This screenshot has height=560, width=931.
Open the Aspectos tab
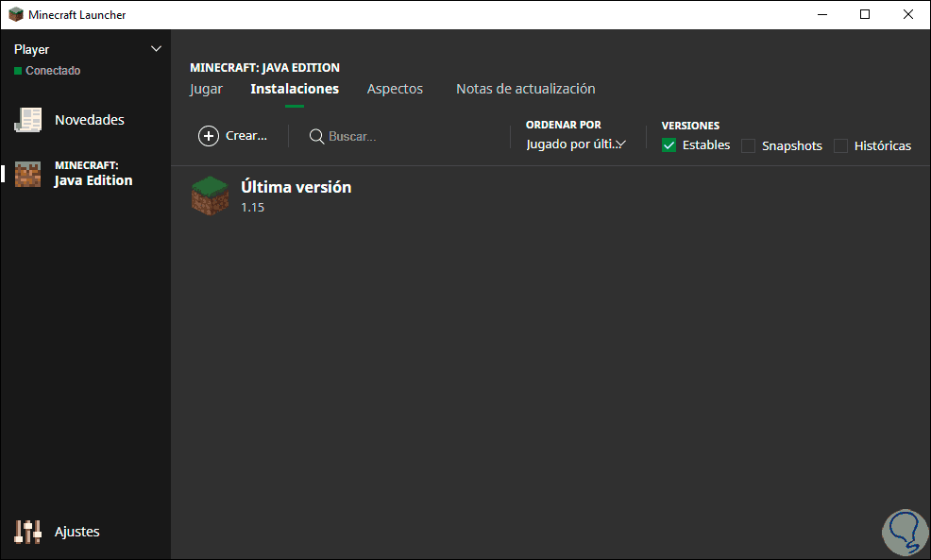tap(395, 89)
